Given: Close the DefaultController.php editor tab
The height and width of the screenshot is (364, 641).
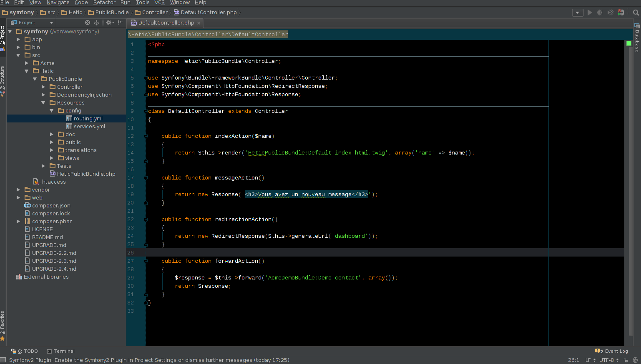Looking at the screenshot, I should pyautogui.click(x=199, y=23).
